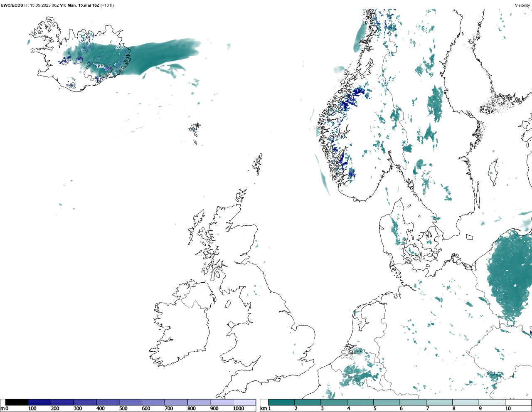The height and width of the screenshot is (412, 532).
Task: Pick the 3–4 km legend swatch
Action: tap(334, 402)
